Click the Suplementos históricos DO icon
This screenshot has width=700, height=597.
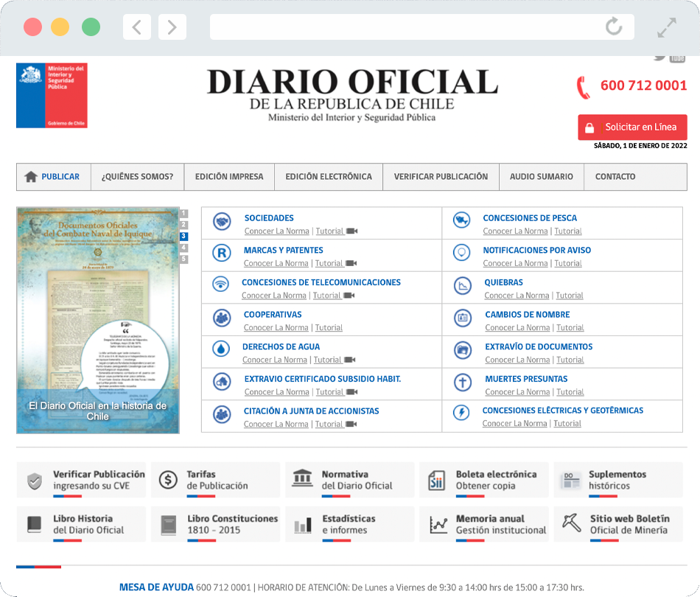(572, 481)
